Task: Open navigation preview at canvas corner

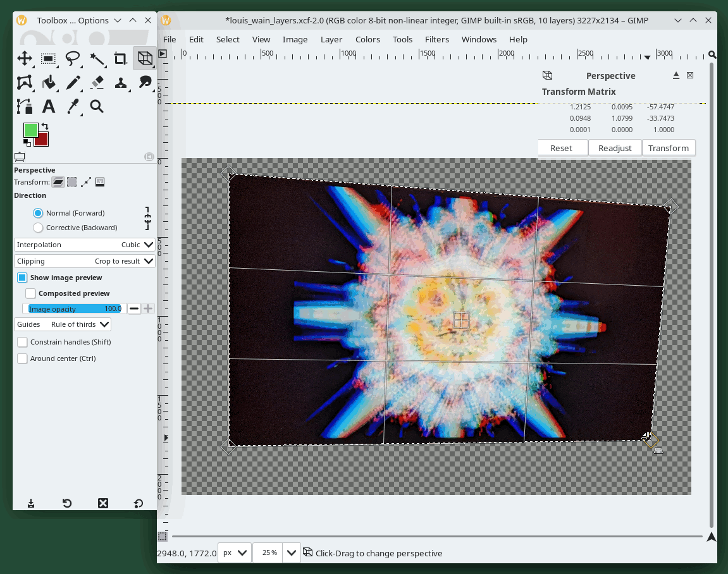Action: click(x=712, y=537)
